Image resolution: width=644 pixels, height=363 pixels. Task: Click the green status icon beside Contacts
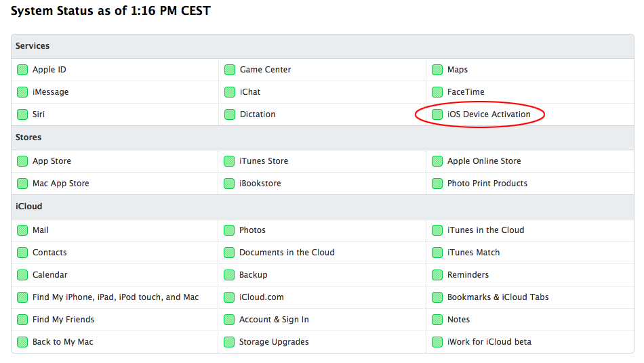[x=22, y=253]
